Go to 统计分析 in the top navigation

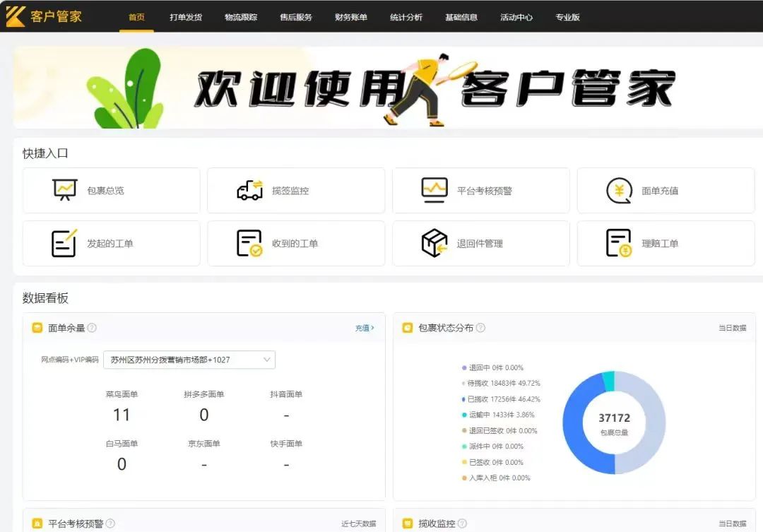(406, 17)
